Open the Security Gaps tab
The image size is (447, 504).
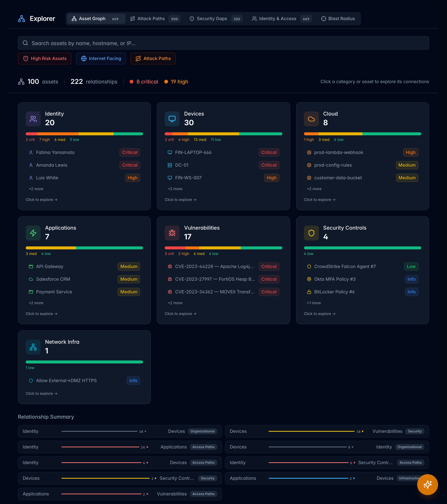pos(216,19)
